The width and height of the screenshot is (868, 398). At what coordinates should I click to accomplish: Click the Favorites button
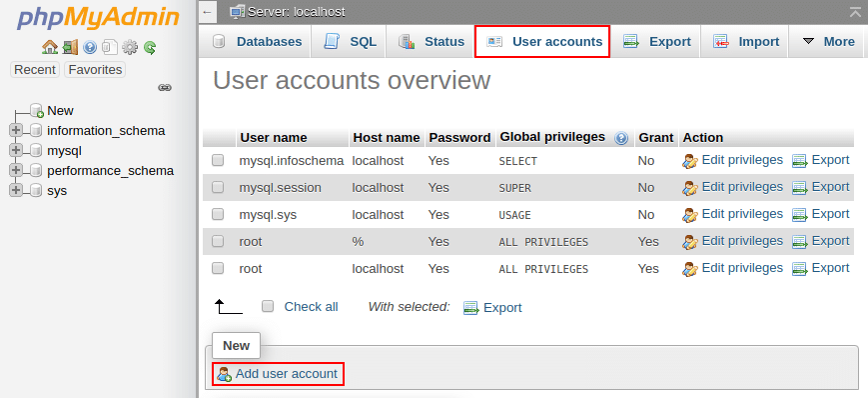95,69
